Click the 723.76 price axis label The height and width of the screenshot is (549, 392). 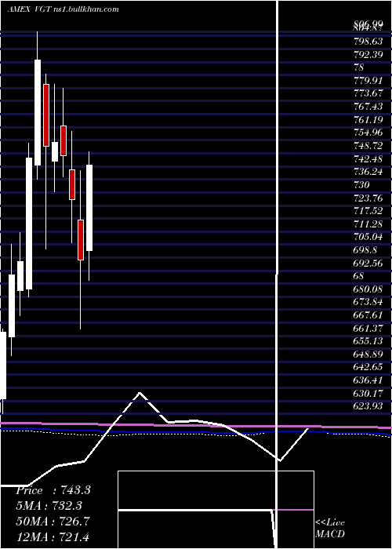(368, 198)
